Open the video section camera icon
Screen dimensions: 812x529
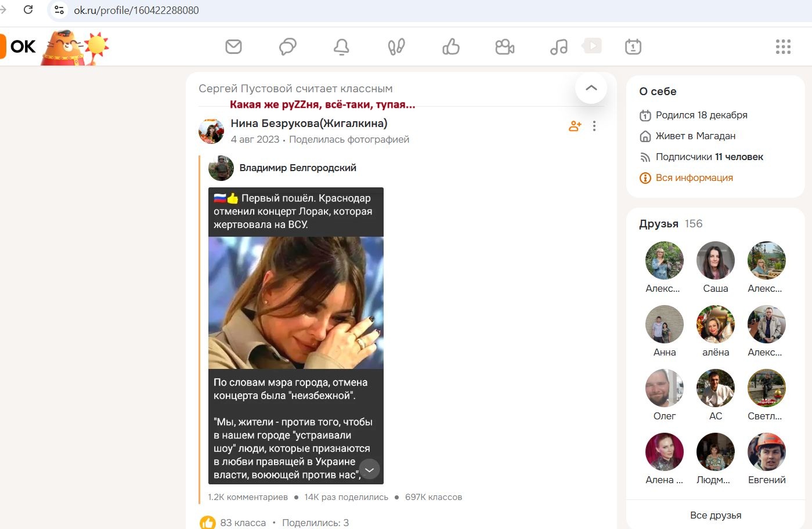tap(504, 46)
